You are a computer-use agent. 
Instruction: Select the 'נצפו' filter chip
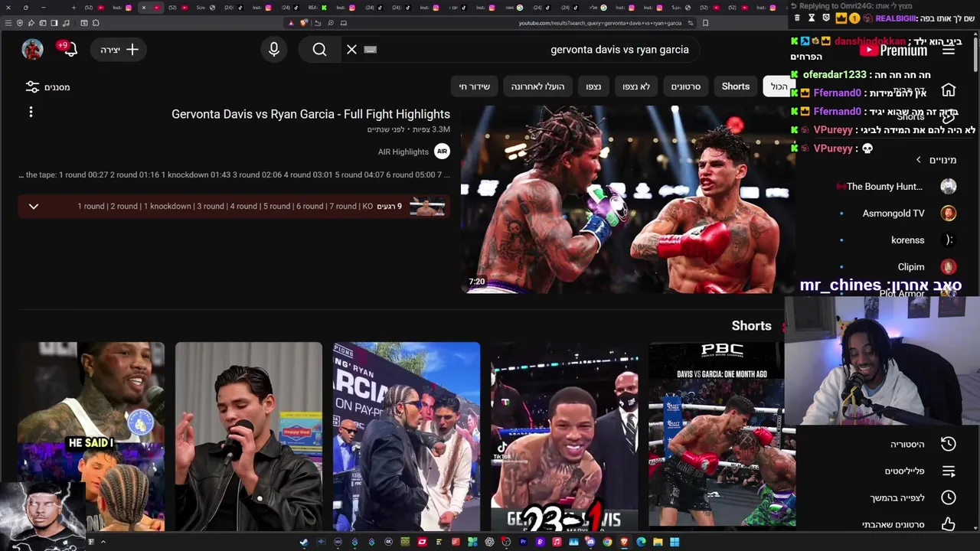point(593,86)
